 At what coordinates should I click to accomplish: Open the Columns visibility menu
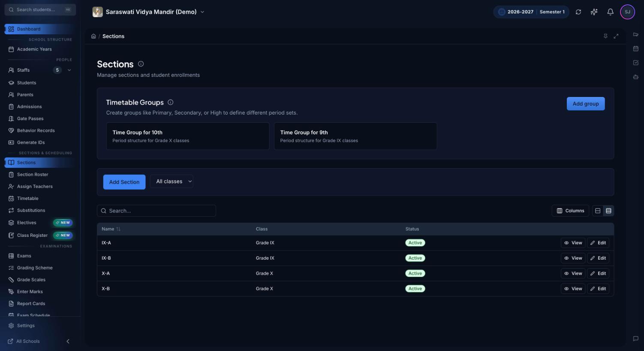click(x=570, y=211)
